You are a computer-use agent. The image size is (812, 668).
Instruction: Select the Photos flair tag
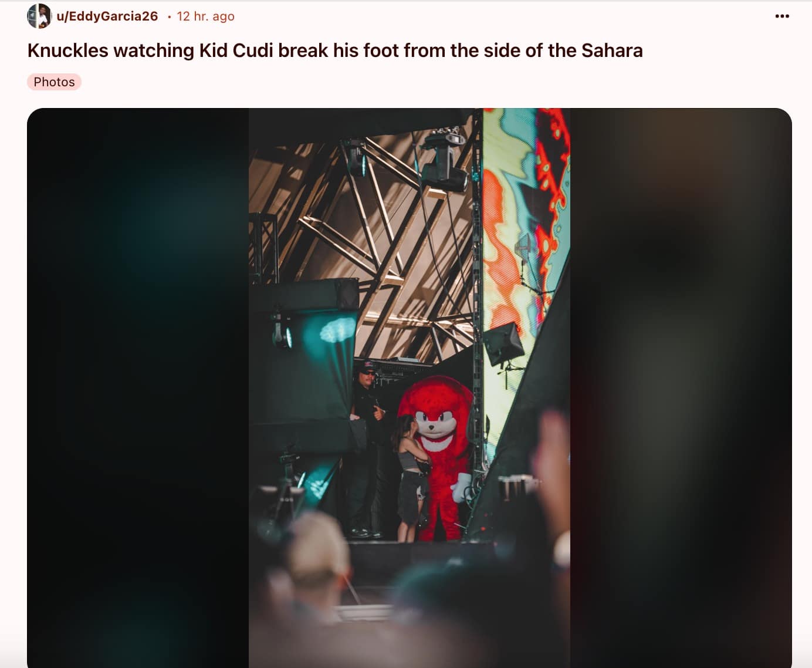54,82
